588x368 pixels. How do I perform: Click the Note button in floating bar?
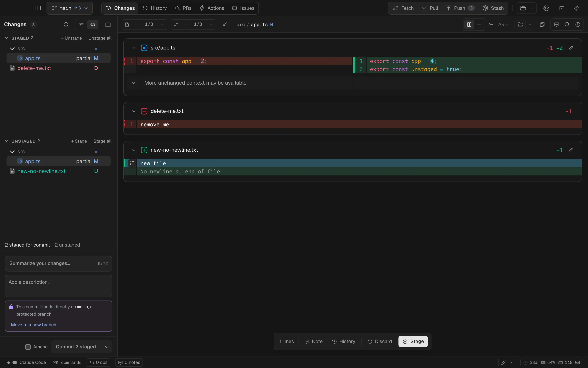click(x=313, y=341)
